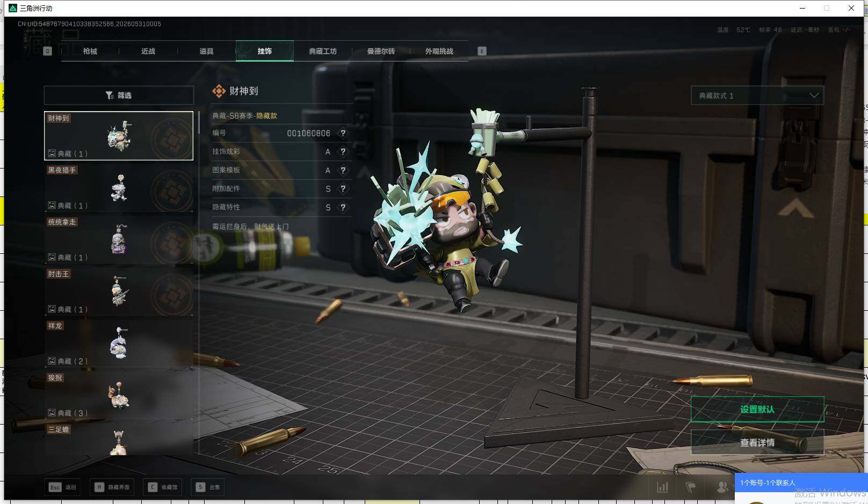Click the 查看详情 button

(757, 443)
